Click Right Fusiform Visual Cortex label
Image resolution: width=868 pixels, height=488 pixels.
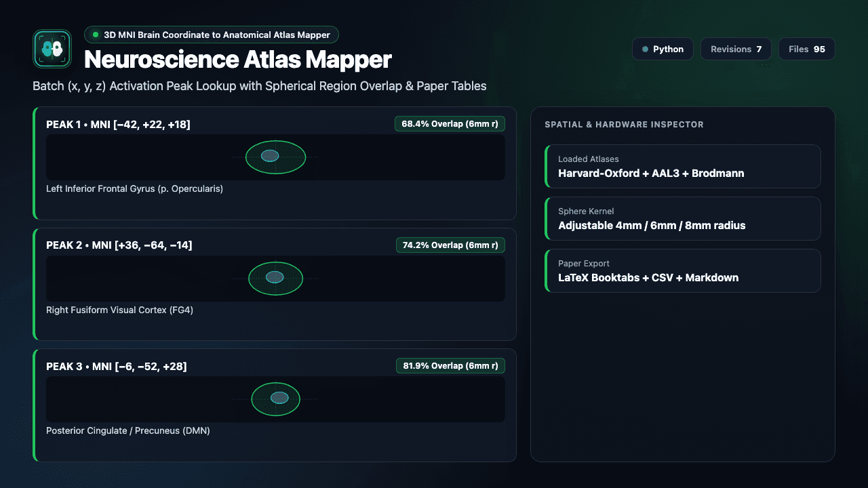pos(119,310)
